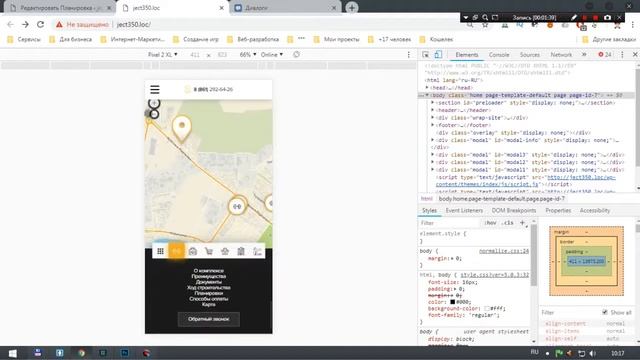This screenshot has height=360, width=640.
Task: Click the computed styles Filter field
Action: click(x=569, y=312)
